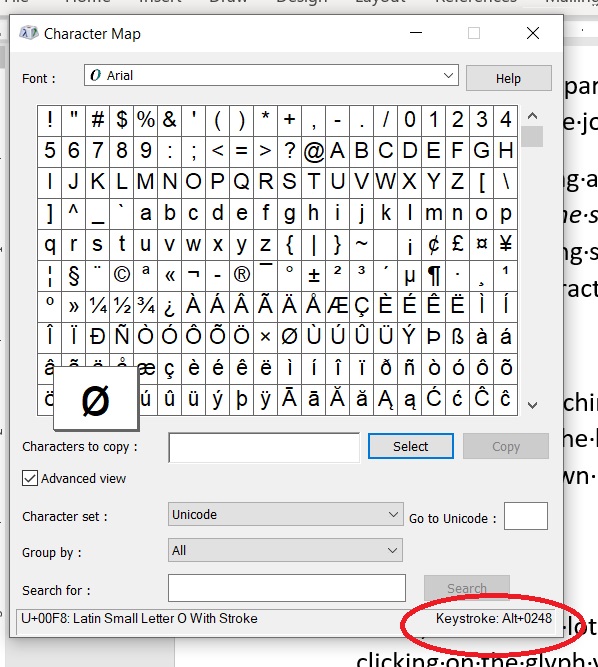Expand the Character set Unicode dropdown
The width and height of the screenshot is (598, 667).
(285, 514)
